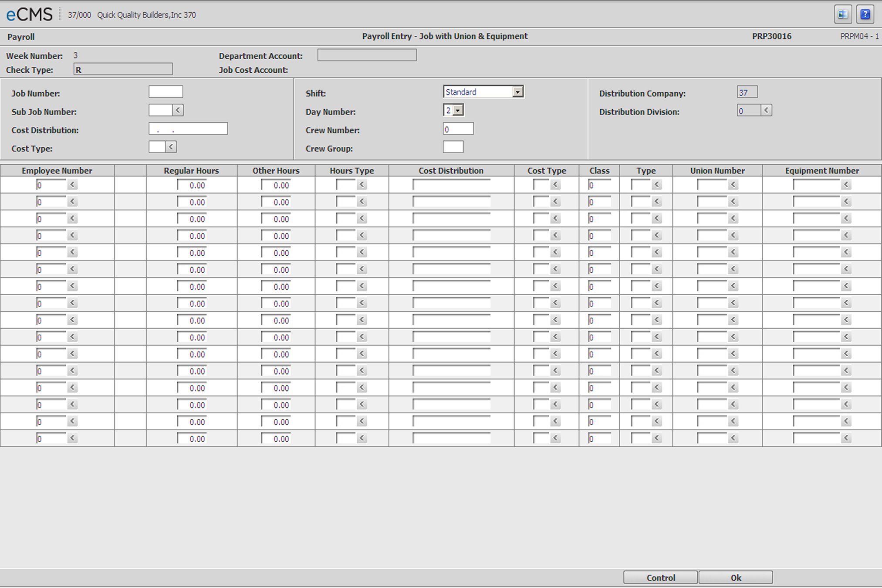This screenshot has width=882, height=588.
Task: Click the header Cost Distribution input field
Action: click(188, 128)
